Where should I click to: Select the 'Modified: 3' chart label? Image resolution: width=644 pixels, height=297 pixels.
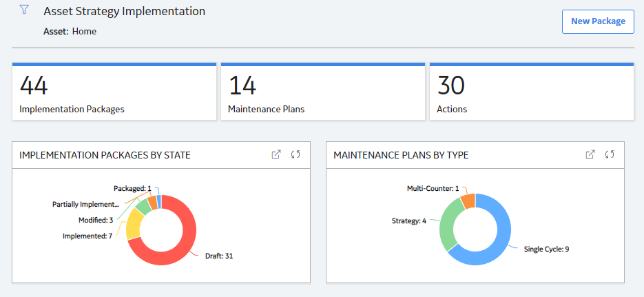click(96, 221)
